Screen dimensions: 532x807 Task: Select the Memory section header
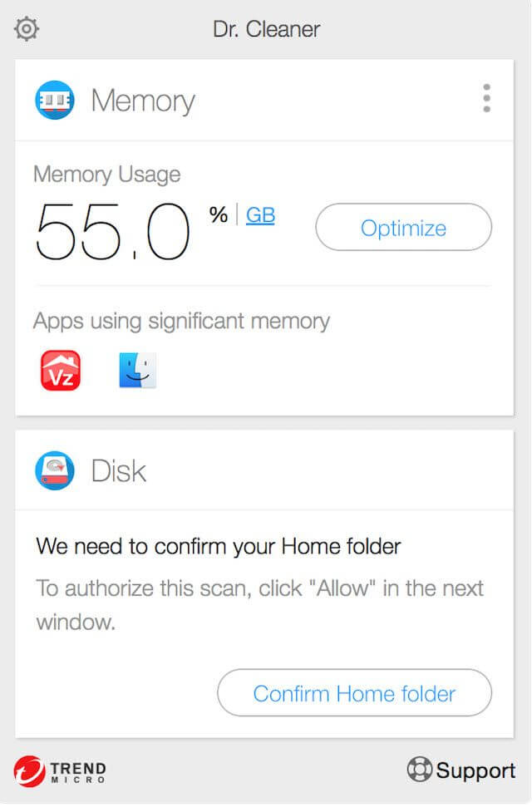143,101
